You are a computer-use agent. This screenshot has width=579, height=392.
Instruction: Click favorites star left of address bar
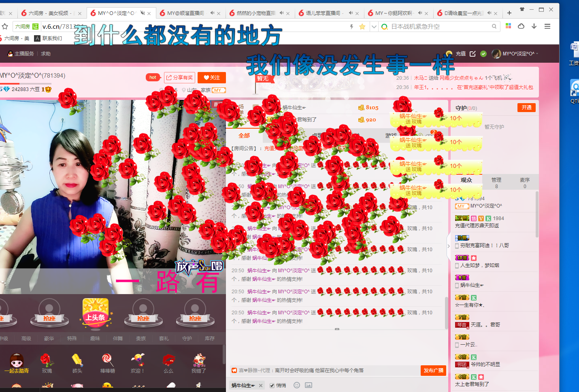tap(5, 26)
